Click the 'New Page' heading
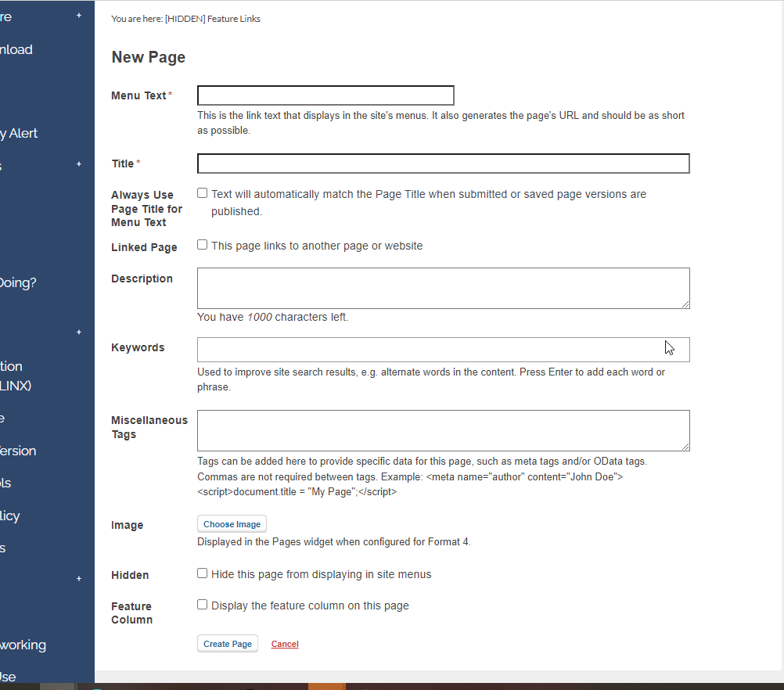 click(149, 58)
